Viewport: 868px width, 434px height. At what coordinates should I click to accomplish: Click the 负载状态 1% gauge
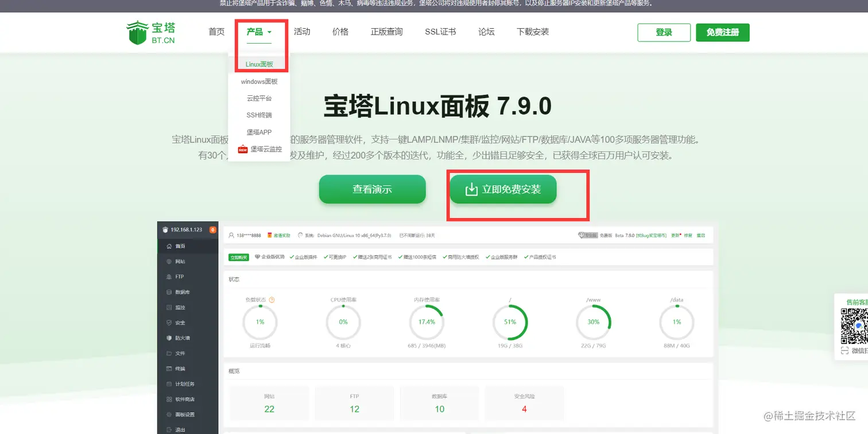pyautogui.click(x=260, y=322)
